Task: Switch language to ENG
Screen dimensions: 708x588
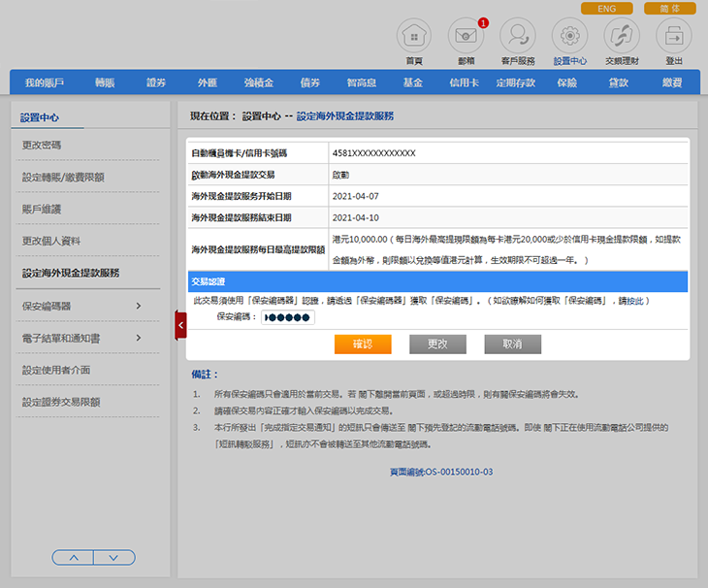Action: [x=606, y=8]
